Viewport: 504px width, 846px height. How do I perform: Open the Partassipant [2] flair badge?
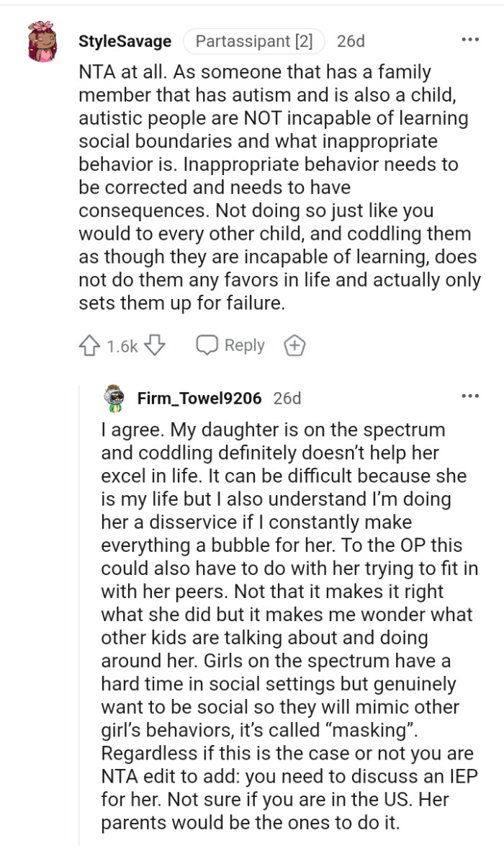click(253, 41)
